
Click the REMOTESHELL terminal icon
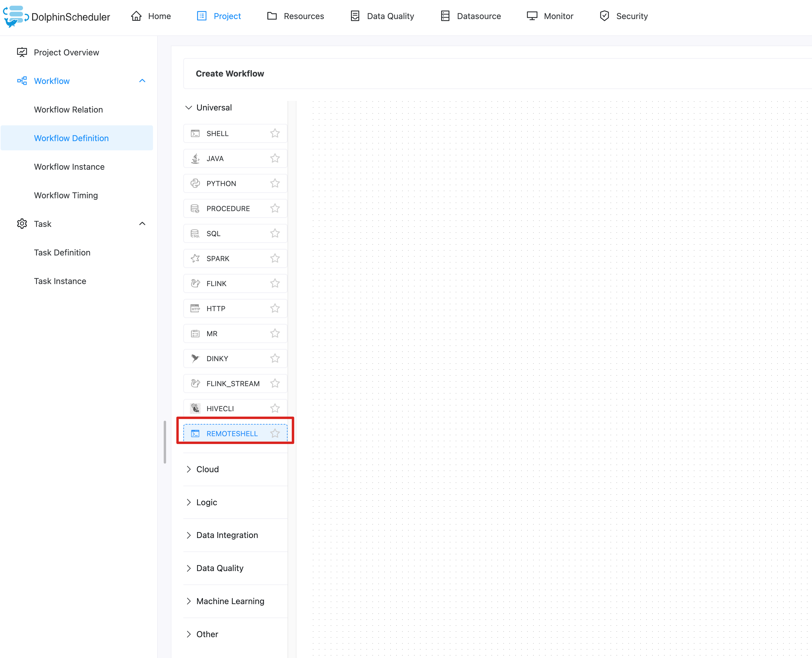(x=195, y=434)
